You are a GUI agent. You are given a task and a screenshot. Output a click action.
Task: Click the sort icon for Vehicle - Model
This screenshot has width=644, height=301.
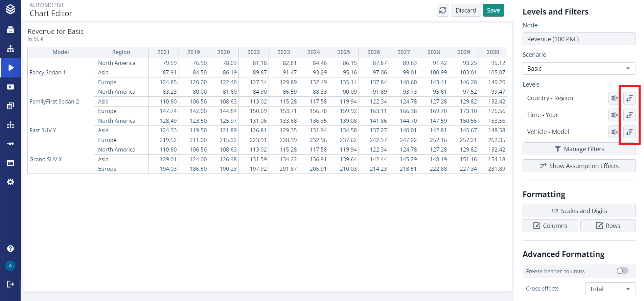point(629,132)
